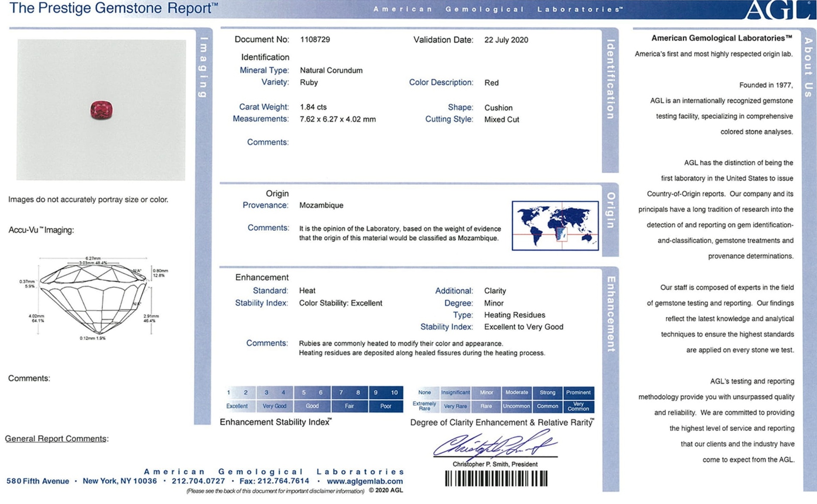Click the Heat standard enhancement value
817x504 pixels.
click(307, 291)
